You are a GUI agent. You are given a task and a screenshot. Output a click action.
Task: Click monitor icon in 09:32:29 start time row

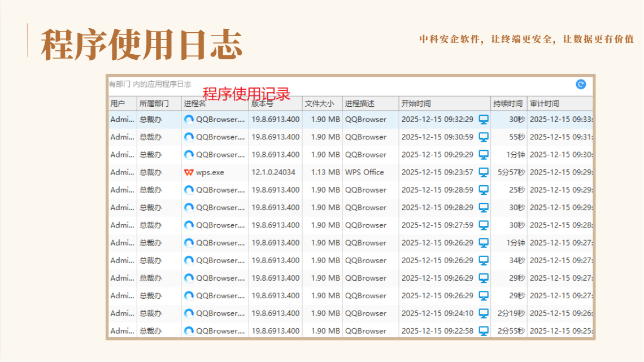pos(484,119)
